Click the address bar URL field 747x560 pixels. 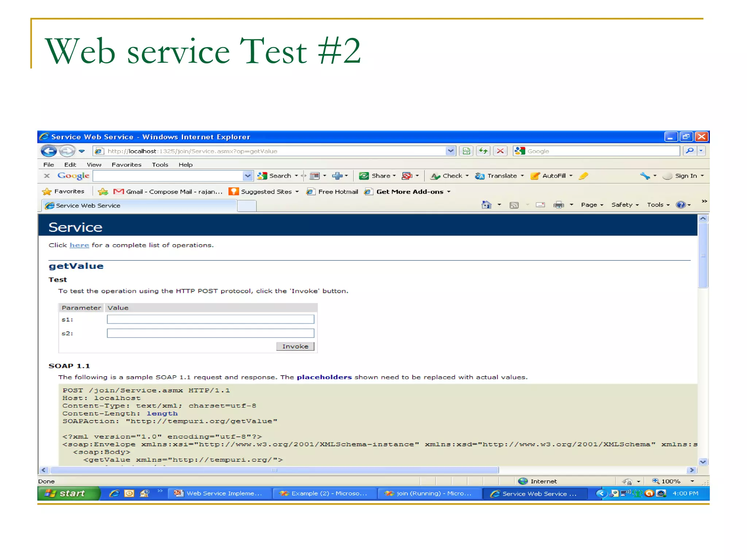[269, 151]
